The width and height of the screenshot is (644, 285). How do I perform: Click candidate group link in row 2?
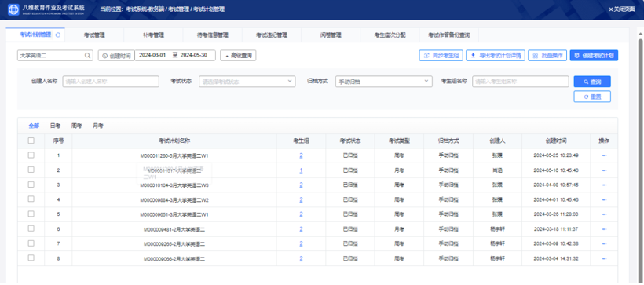coord(301,170)
